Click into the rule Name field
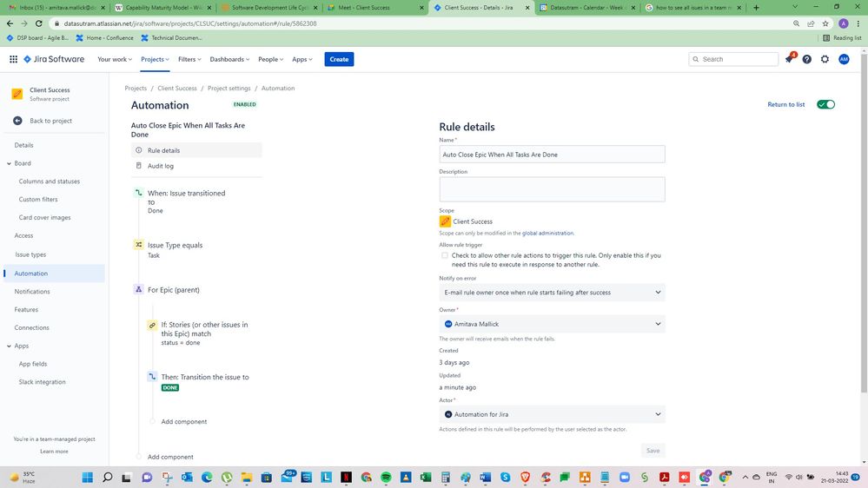Screen dimensions: 868x488 point(552,155)
